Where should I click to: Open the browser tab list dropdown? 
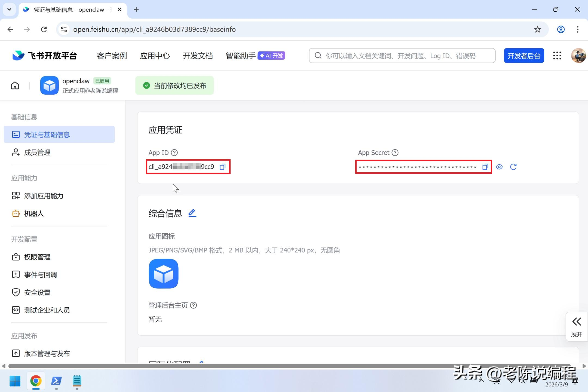point(9,10)
